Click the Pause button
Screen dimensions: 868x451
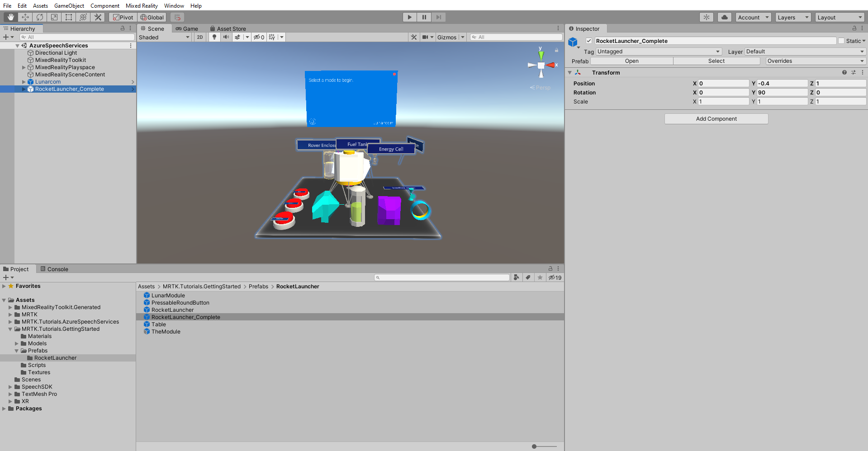click(x=424, y=17)
